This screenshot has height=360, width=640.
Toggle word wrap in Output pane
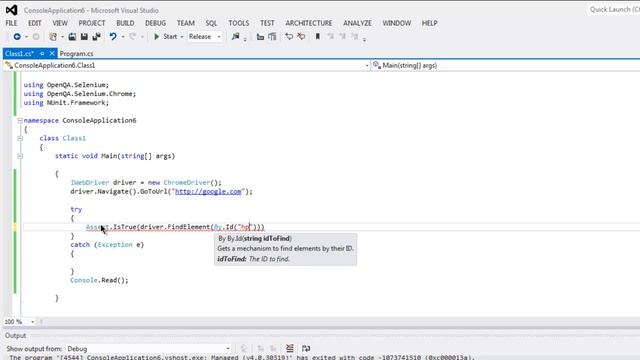[306, 348]
